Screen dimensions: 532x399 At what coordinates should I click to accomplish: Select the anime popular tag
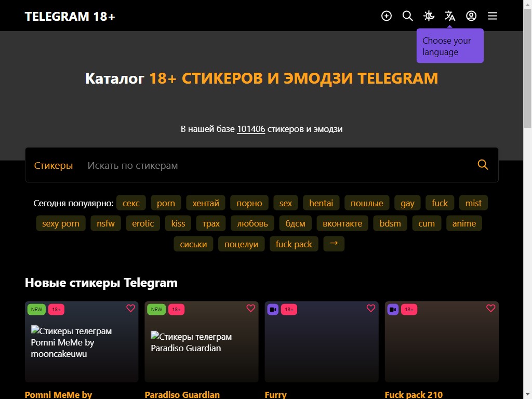(464, 223)
